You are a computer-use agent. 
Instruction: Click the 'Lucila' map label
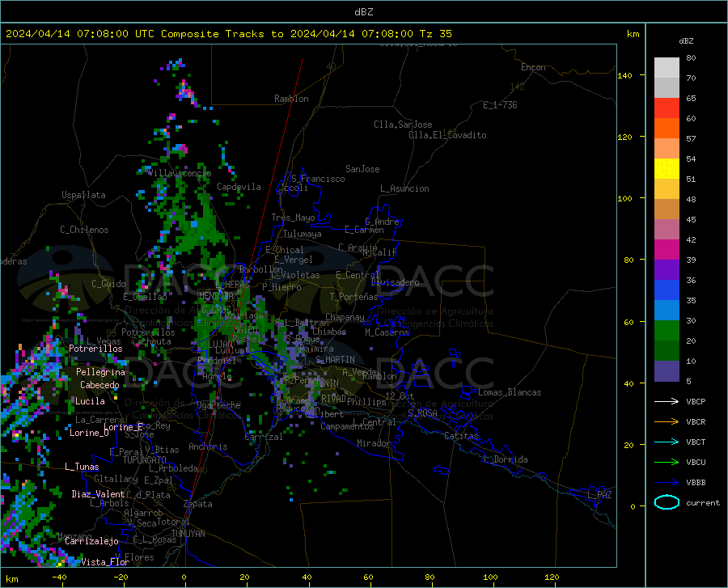click(x=90, y=401)
